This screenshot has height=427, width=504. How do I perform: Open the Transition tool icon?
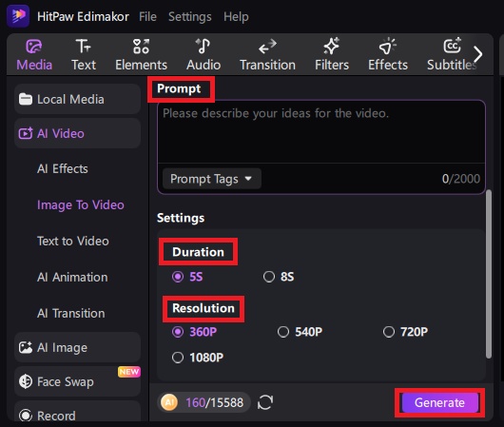267,47
